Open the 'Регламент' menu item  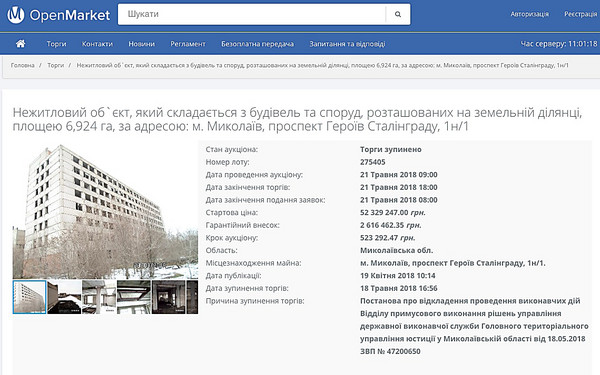(x=188, y=44)
